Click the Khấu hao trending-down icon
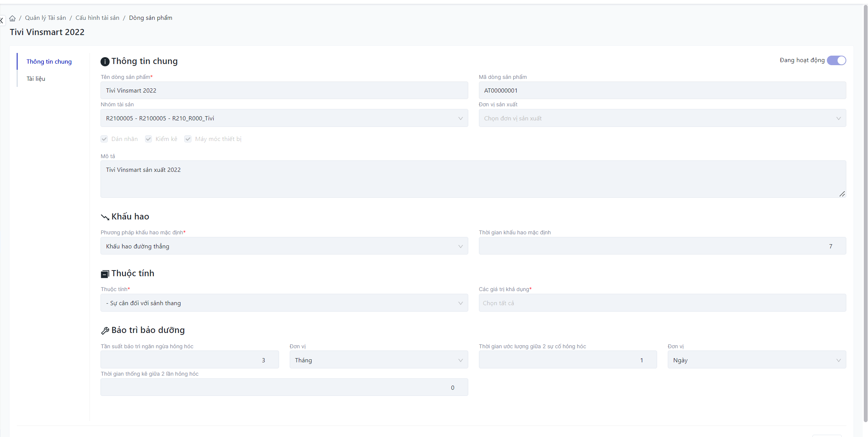This screenshot has height=437, width=868. pyautogui.click(x=105, y=217)
